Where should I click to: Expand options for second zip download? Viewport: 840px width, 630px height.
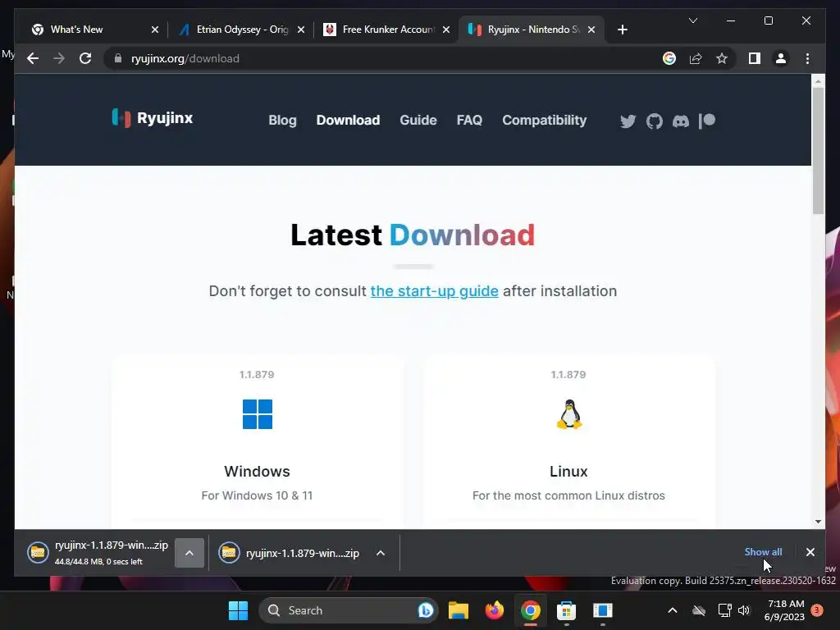[381, 553]
